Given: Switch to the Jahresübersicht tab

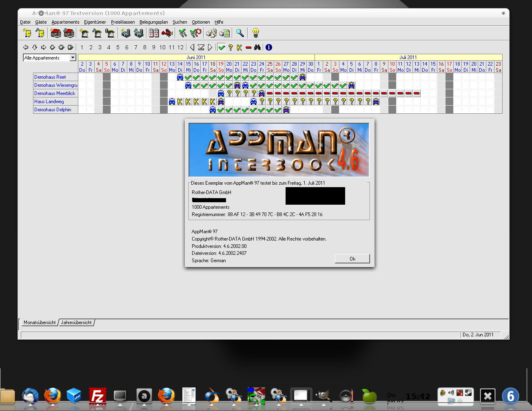Looking at the screenshot, I should pyautogui.click(x=76, y=323).
